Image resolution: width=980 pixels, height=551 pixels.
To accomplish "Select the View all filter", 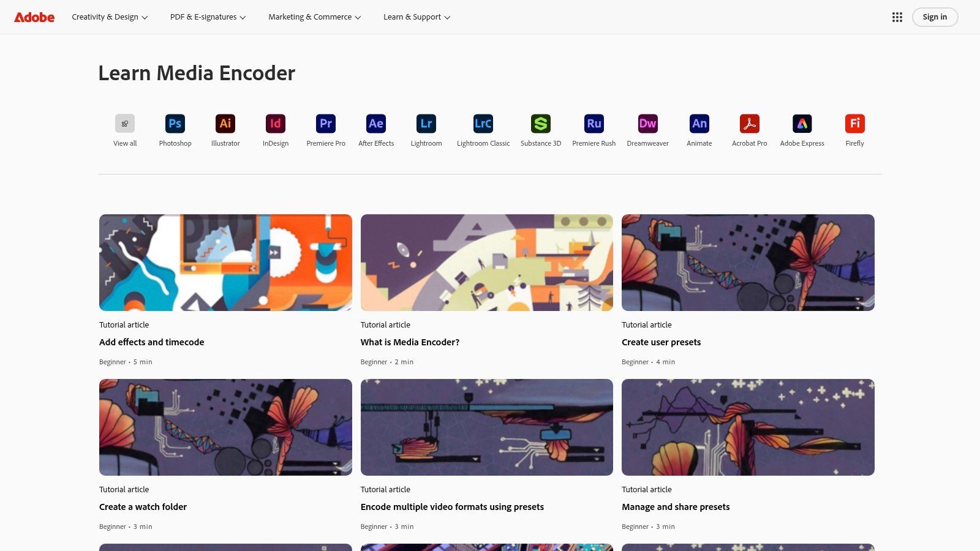I will coord(124,124).
